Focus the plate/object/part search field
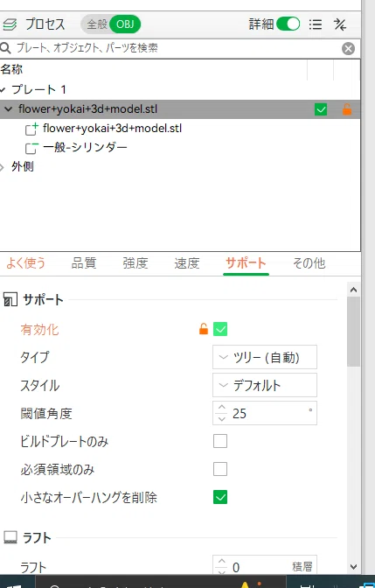The height and width of the screenshot is (588, 375). pos(176,48)
